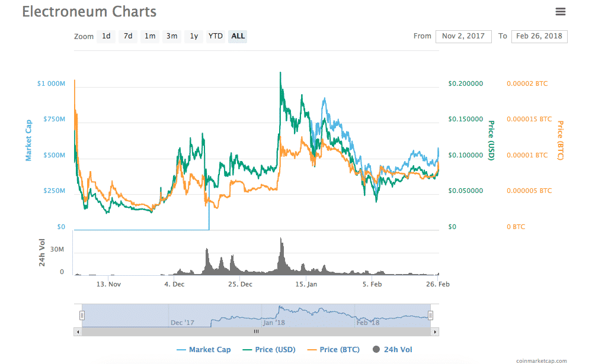Click the right navigator range handle

[x=431, y=315]
